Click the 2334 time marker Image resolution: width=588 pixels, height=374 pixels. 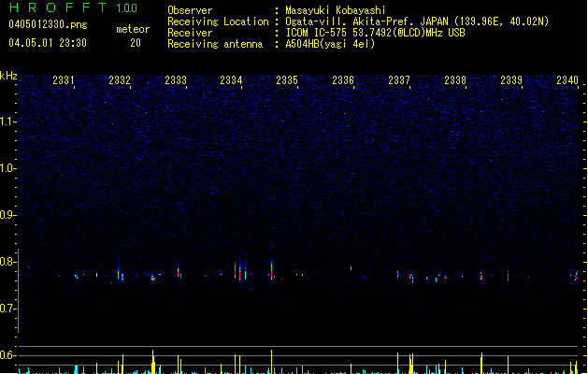pos(231,80)
